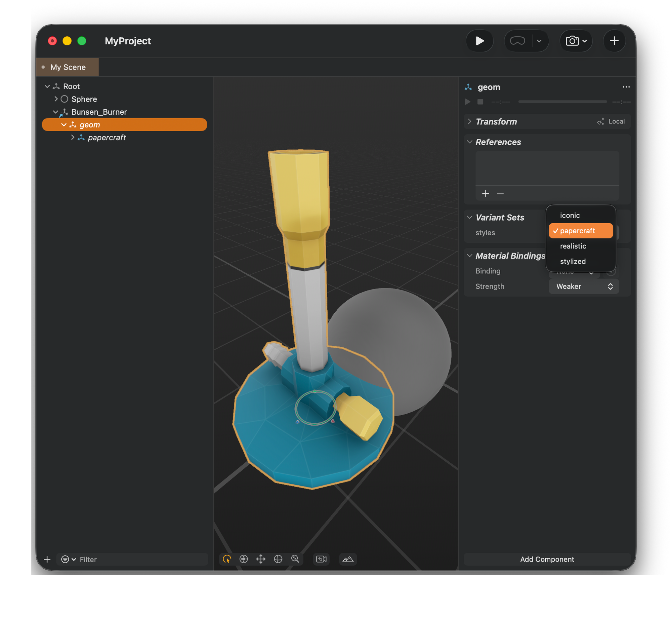Select the pan (four-arrow) viewport tool
The width and height of the screenshot is (672, 618).
(x=261, y=559)
